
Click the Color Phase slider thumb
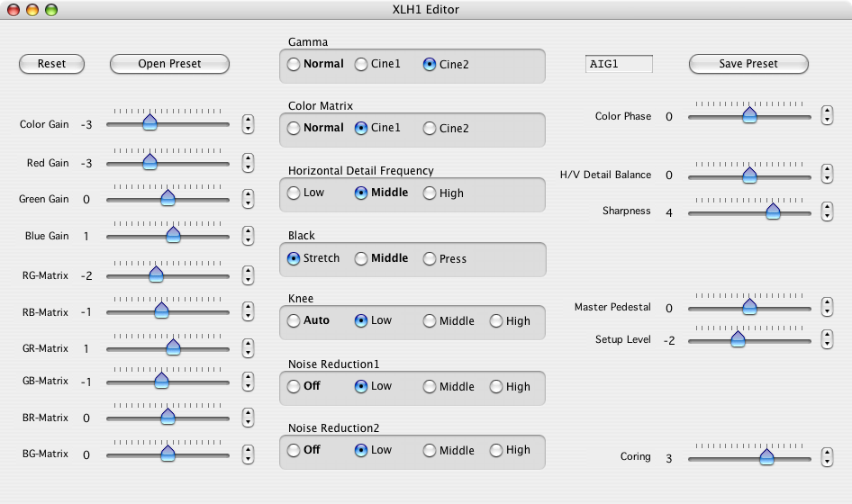(x=750, y=114)
